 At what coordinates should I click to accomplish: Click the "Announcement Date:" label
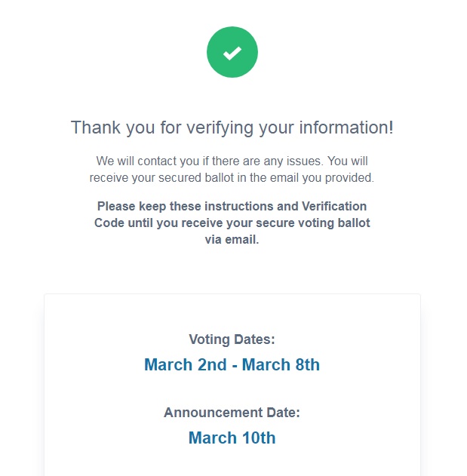[232, 413]
